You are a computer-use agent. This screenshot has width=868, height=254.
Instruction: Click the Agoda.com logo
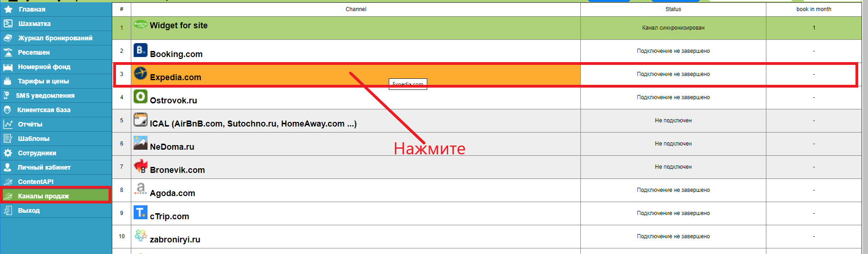click(141, 189)
